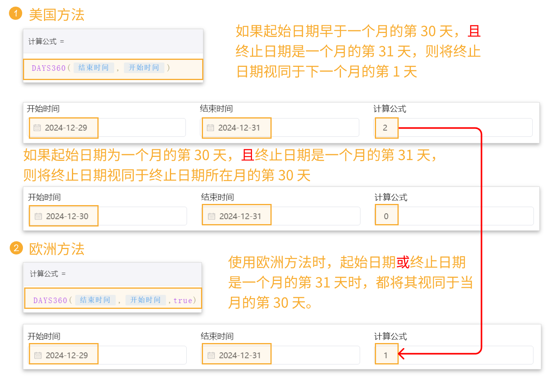This screenshot has height=392, width=558.
Task: Click calendar icon in 欧洲方法 结束时间 field
Action: [x=211, y=355]
